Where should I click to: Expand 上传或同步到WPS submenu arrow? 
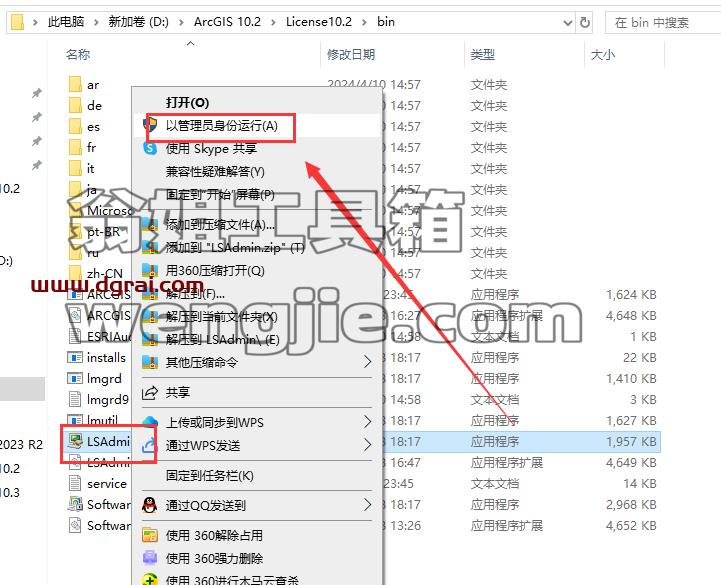(367, 422)
